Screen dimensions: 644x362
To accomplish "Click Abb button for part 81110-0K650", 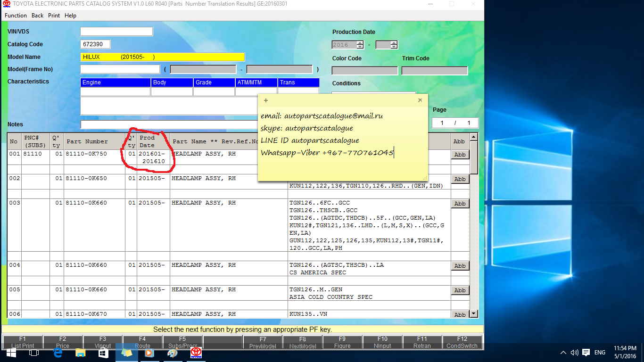I will pos(460,179).
